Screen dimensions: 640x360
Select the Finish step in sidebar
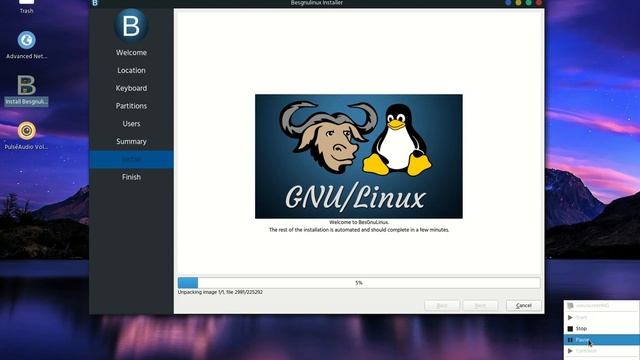(131, 177)
